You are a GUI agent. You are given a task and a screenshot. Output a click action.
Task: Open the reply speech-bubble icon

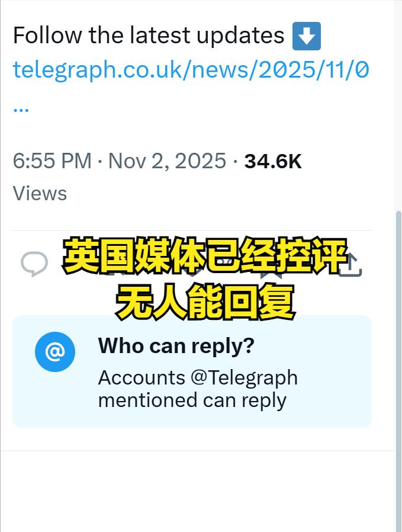34,264
